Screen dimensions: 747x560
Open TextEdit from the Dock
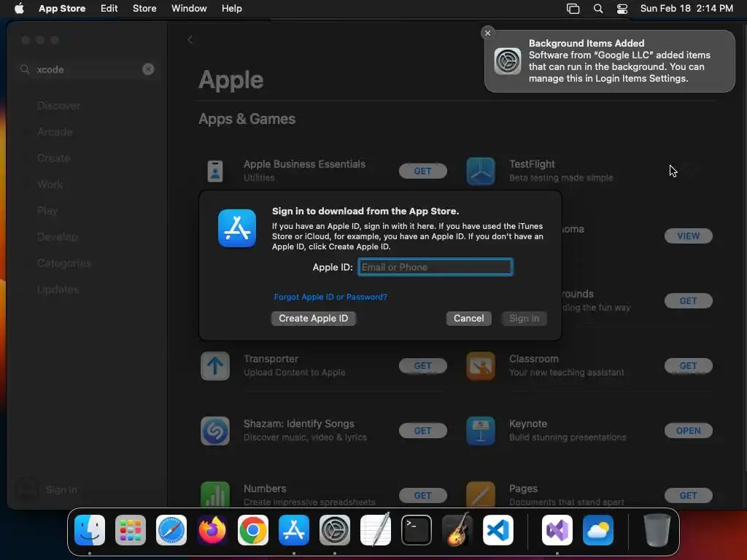(376, 530)
